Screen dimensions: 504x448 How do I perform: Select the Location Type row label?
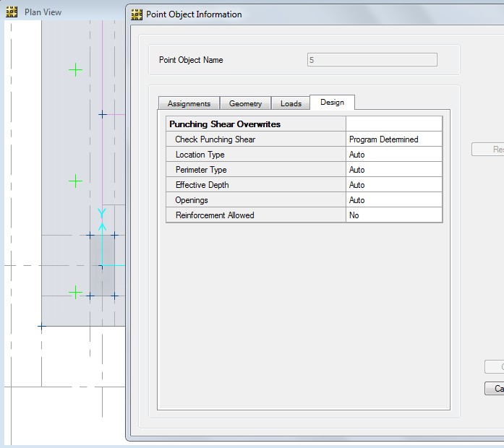(256, 155)
